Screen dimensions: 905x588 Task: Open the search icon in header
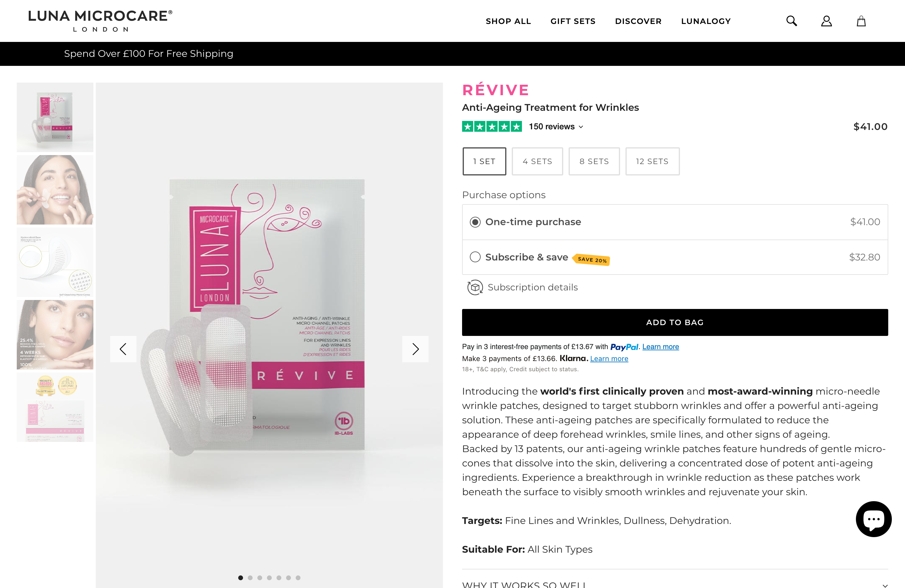click(791, 21)
